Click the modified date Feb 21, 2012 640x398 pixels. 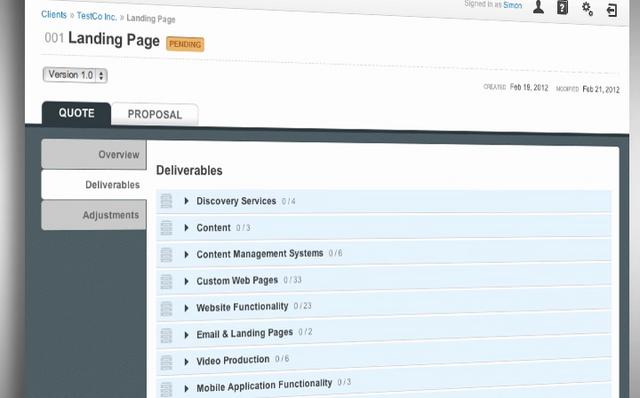click(601, 89)
